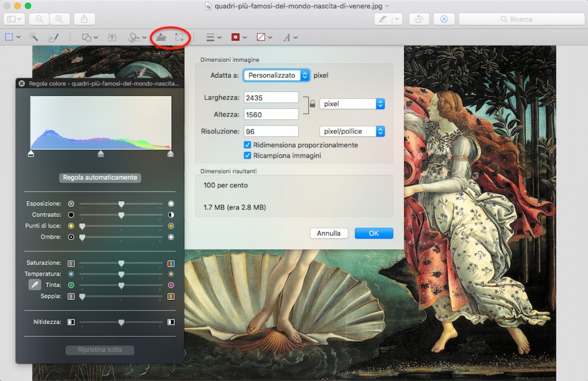The image size is (588, 381).
Task: Open the pixel/pollice resolution dropdown
Action: pos(352,131)
